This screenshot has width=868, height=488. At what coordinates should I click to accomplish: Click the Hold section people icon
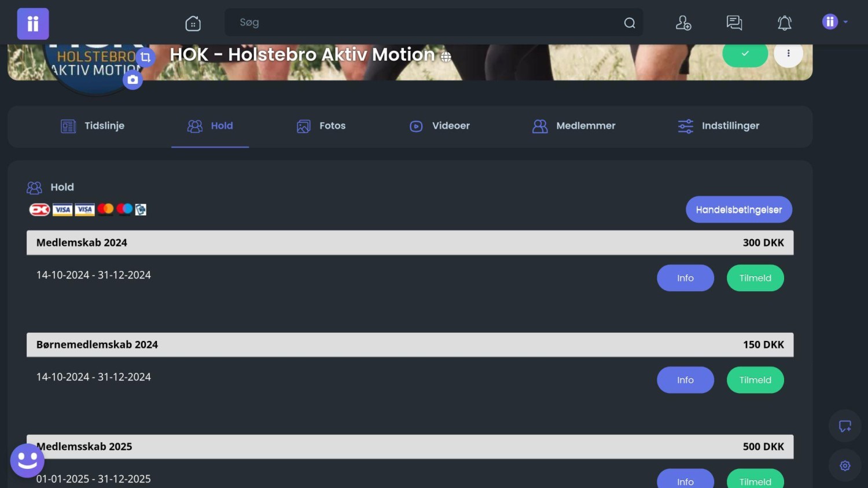(x=34, y=188)
